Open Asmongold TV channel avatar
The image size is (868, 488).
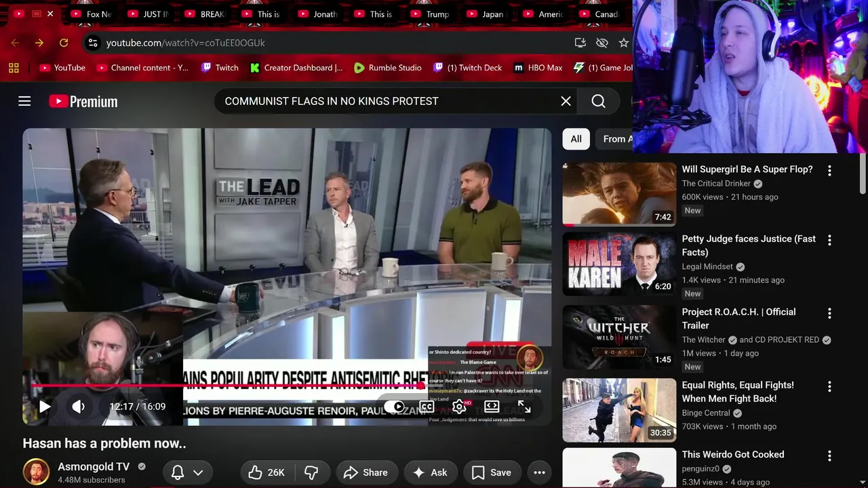[36, 472]
